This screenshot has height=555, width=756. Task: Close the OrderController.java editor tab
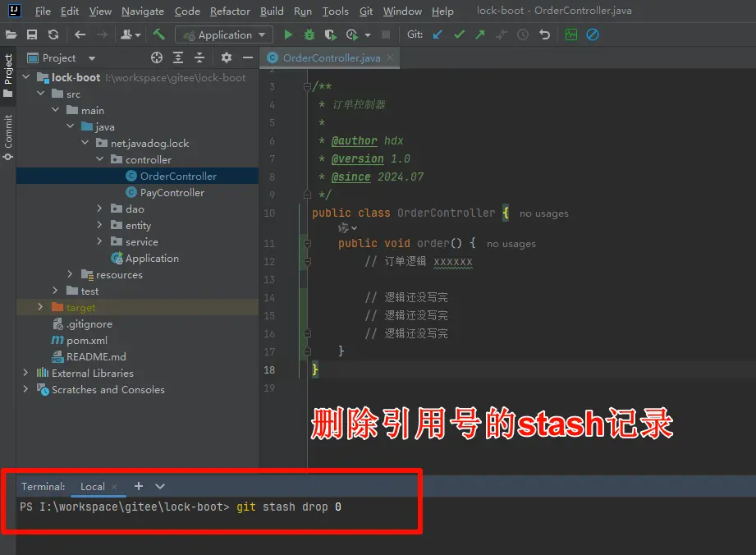(x=390, y=57)
